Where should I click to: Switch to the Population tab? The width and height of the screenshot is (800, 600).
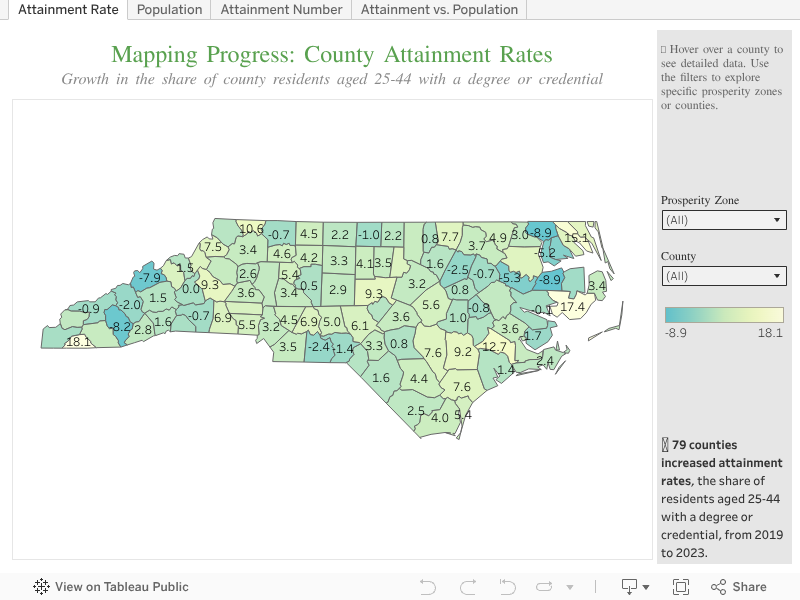[169, 10]
